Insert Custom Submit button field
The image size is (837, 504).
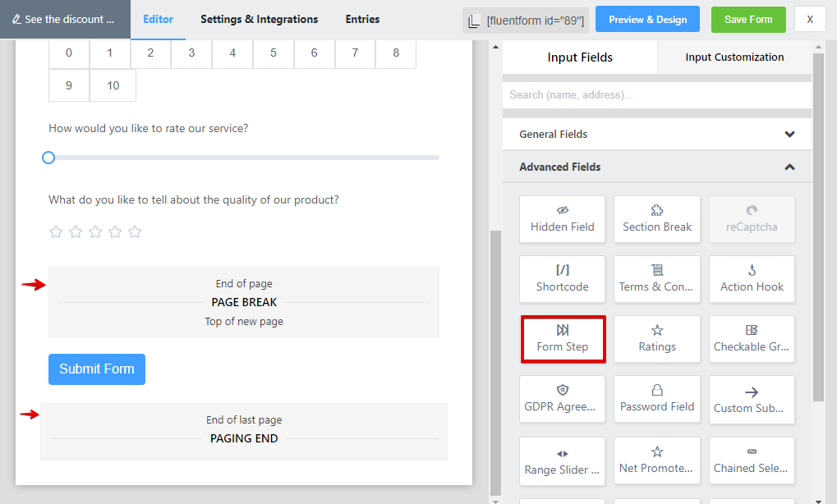[x=752, y=399]
